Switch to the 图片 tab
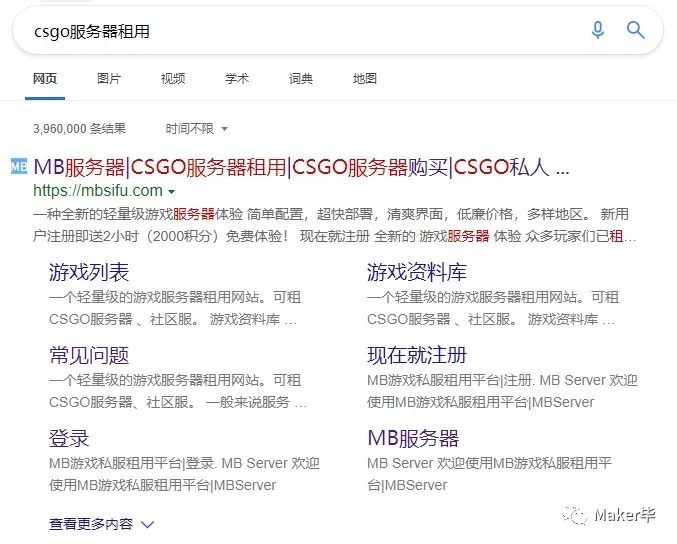The image size is (677, 544). pyautogui.click(x=109, y=79)
